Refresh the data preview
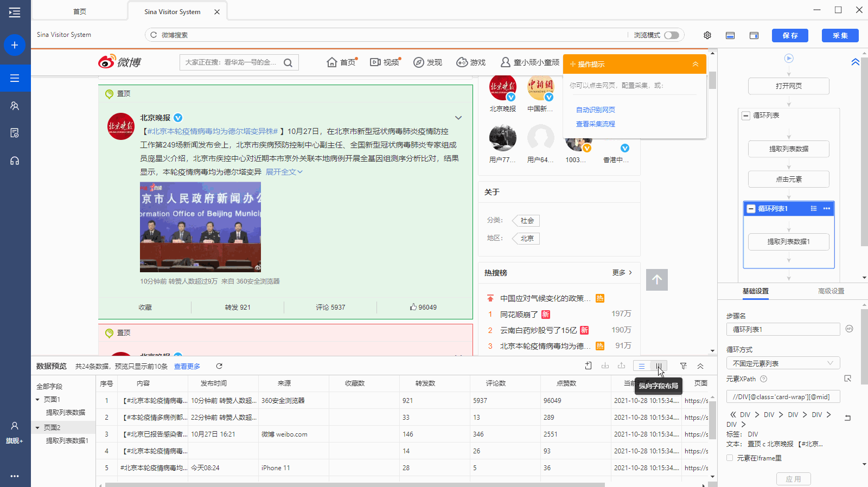868x487 pixels. pyautogui.click(x=219, y=366)
